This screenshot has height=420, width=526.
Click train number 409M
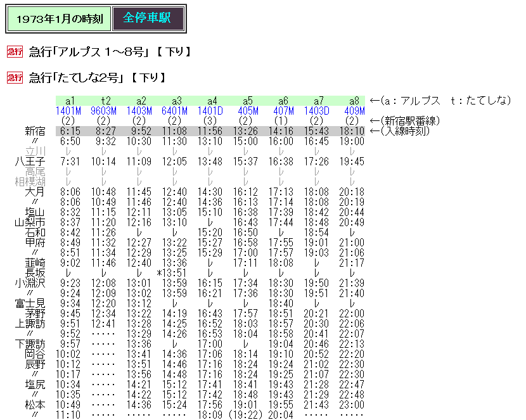click(x=354, y=111)
